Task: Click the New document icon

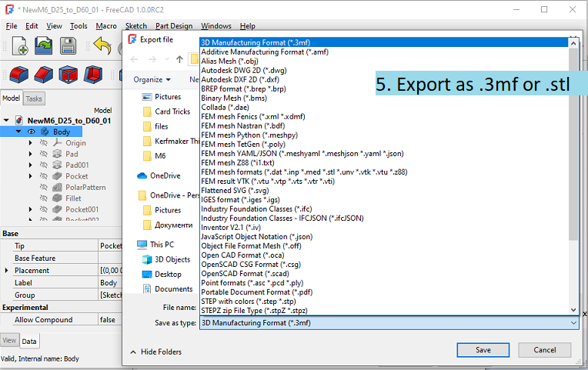Action: pos(20,45)
